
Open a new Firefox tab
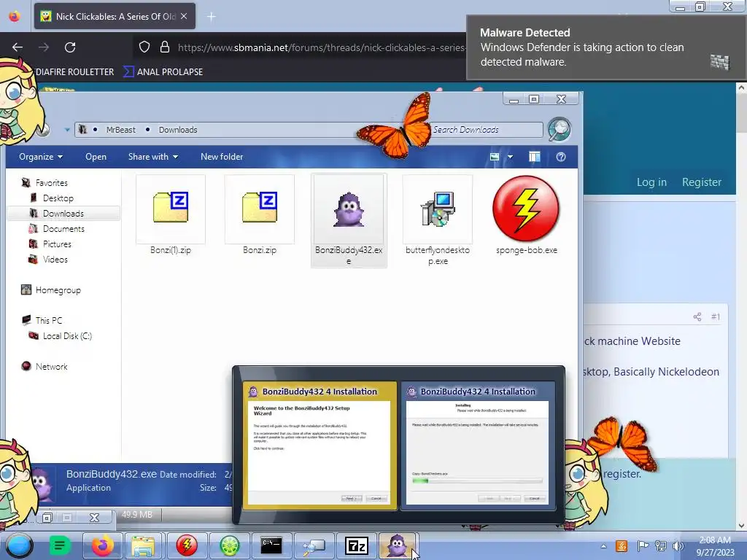[211, 17]
